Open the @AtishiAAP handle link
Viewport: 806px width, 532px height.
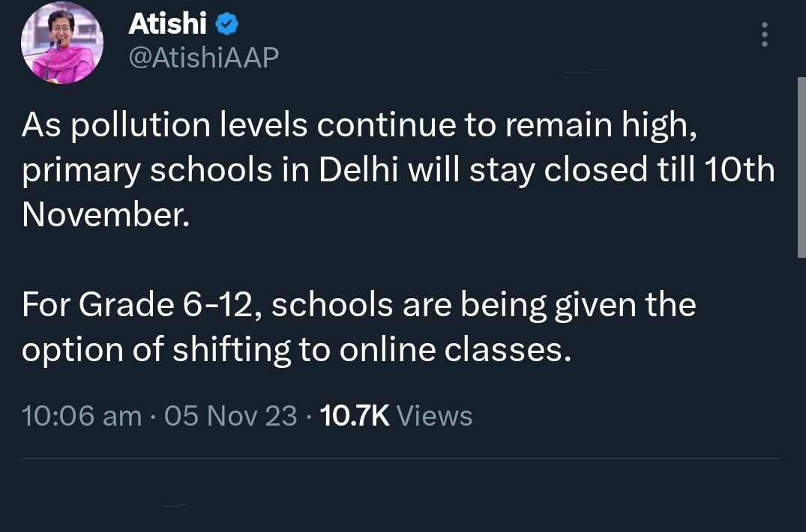[204, 57]
